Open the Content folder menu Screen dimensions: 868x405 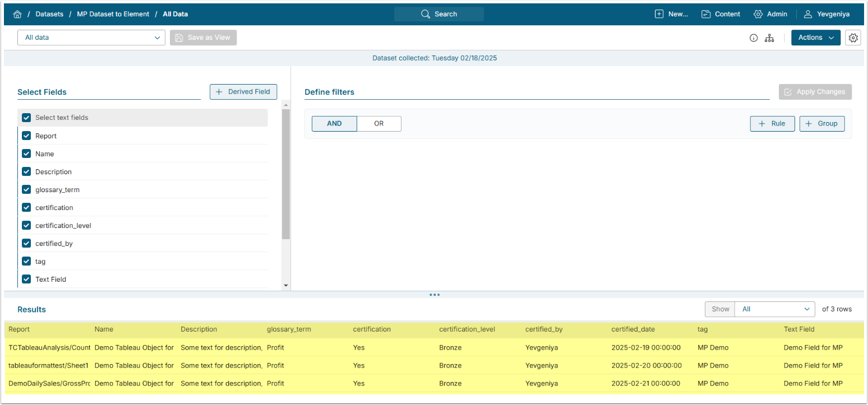[721, 14]
